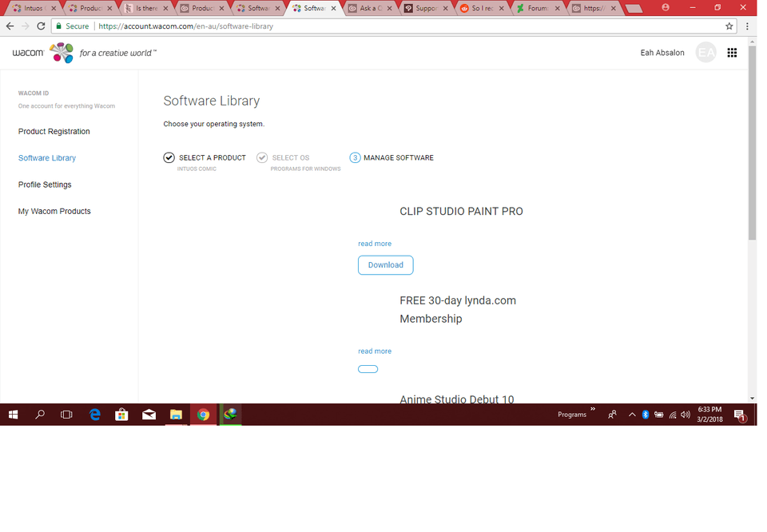Open Product Registration in sidebar
The height and width of the screenshot is (532, 767).
[x=54, y=132]
